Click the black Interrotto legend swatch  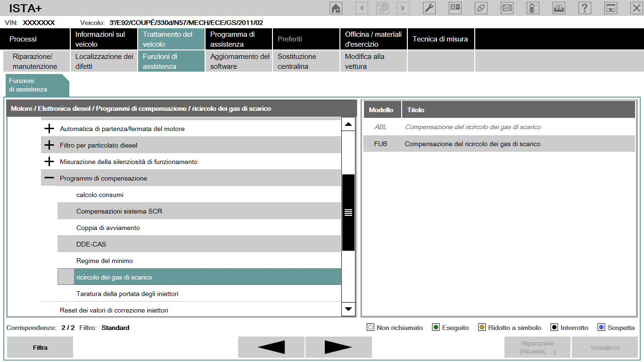pos(554,328)
